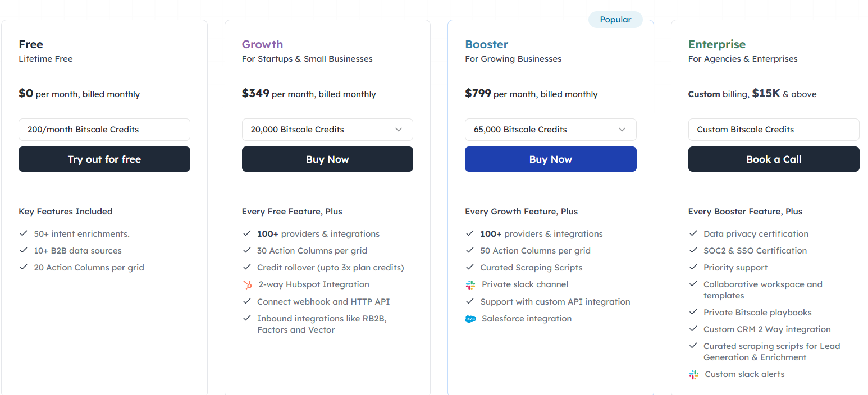Click the Try out for free button
Screen dimensions: 868x395
coord(104,159)
